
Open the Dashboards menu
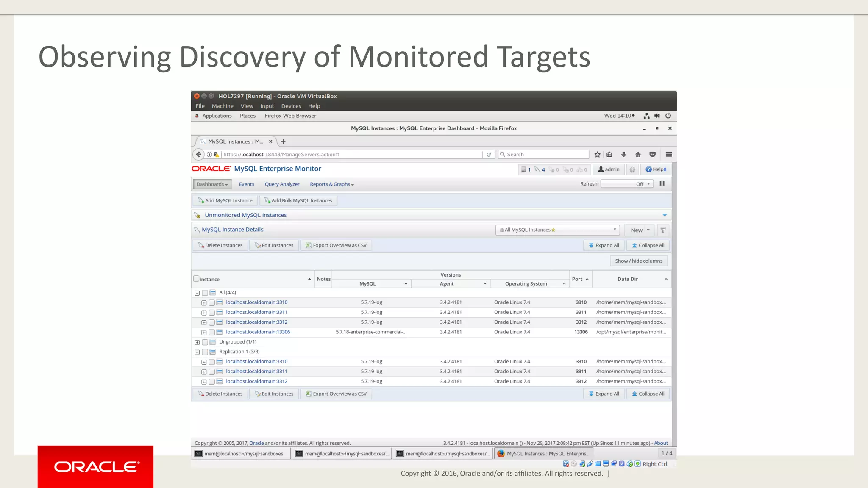point(212,184)
